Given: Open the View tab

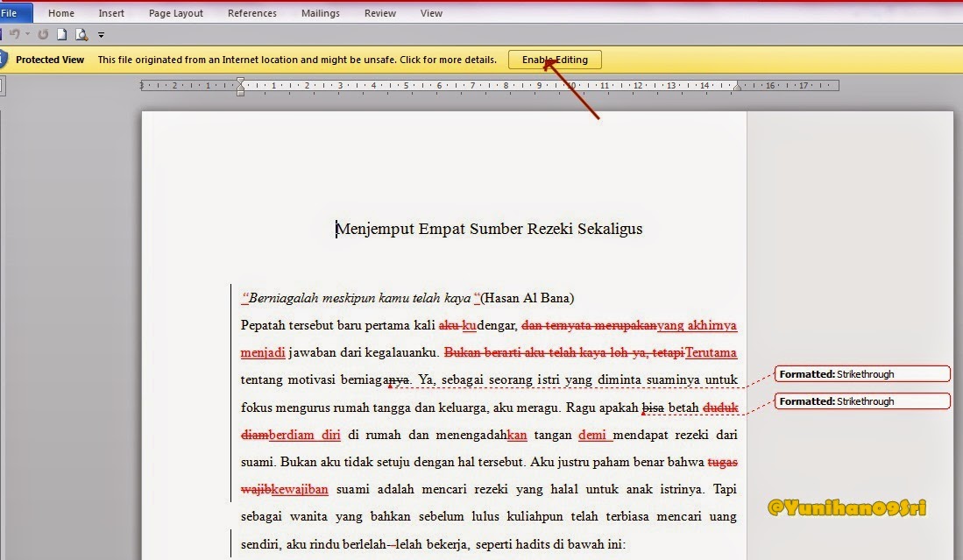Looking at the screenshot, I should pos(431,12).
